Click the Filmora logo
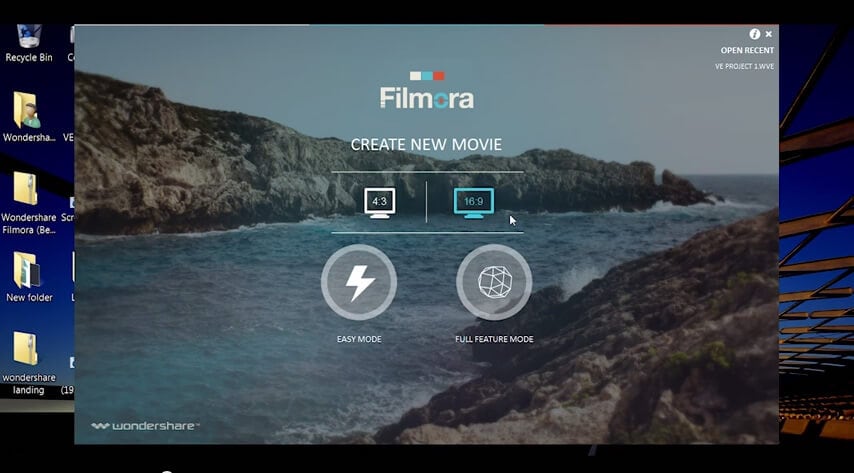This screenshot has width=854, height=473. point(427,90)
